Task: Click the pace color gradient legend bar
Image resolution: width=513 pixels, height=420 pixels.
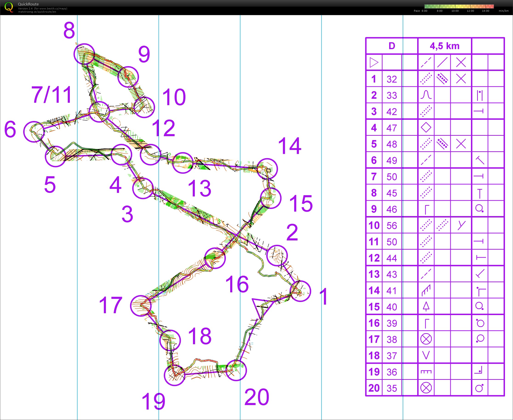Action: 459,6
